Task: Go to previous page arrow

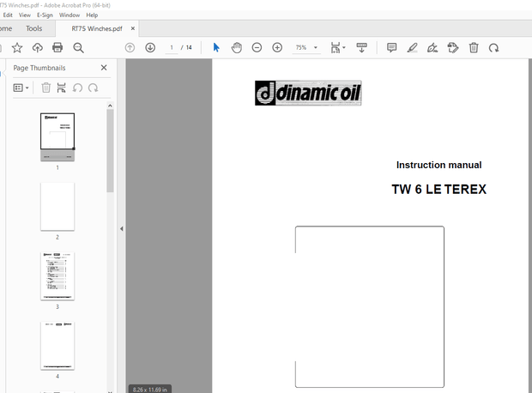Action: [130, 47]
